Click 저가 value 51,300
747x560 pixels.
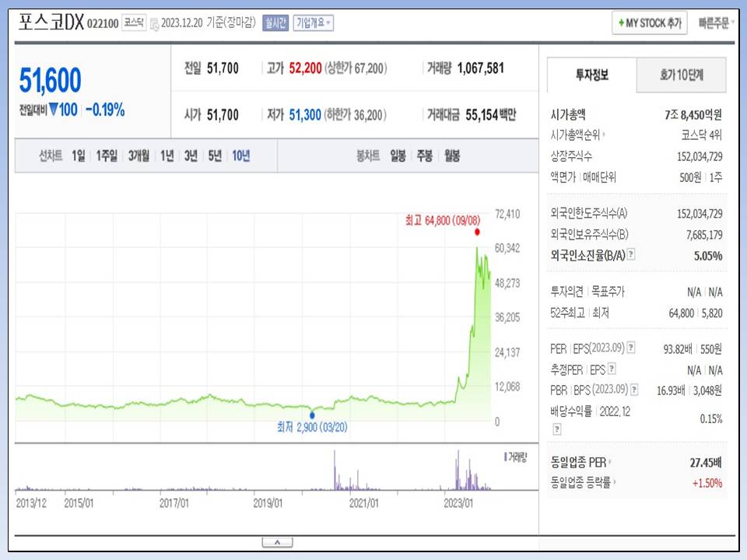click(305, 115)
